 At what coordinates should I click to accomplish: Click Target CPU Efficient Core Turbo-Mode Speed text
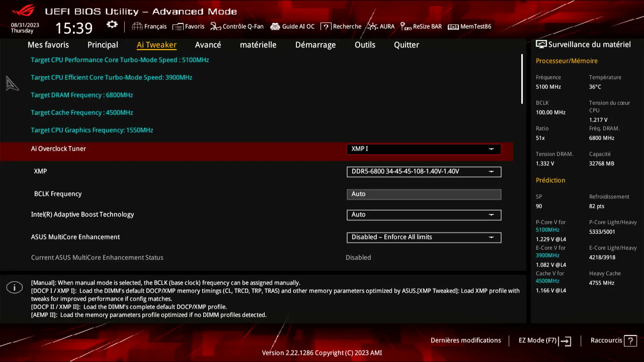coord(111,77)
